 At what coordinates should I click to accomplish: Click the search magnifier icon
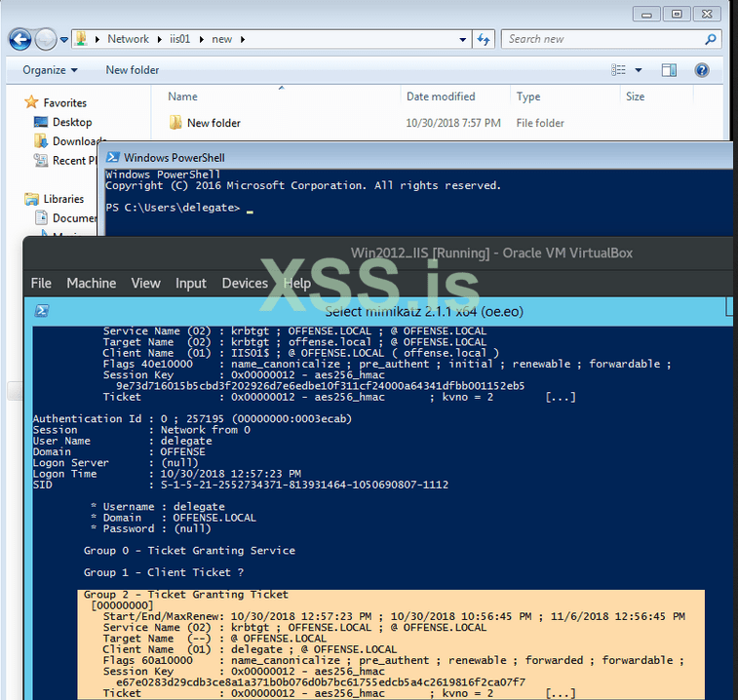tap(711, 39)
